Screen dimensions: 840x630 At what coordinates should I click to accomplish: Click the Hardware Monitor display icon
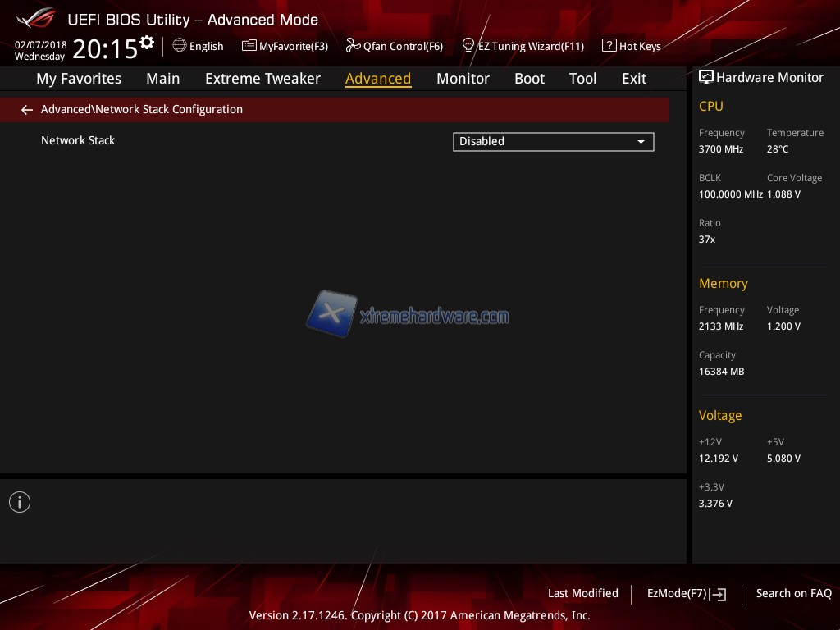(705, 78)
